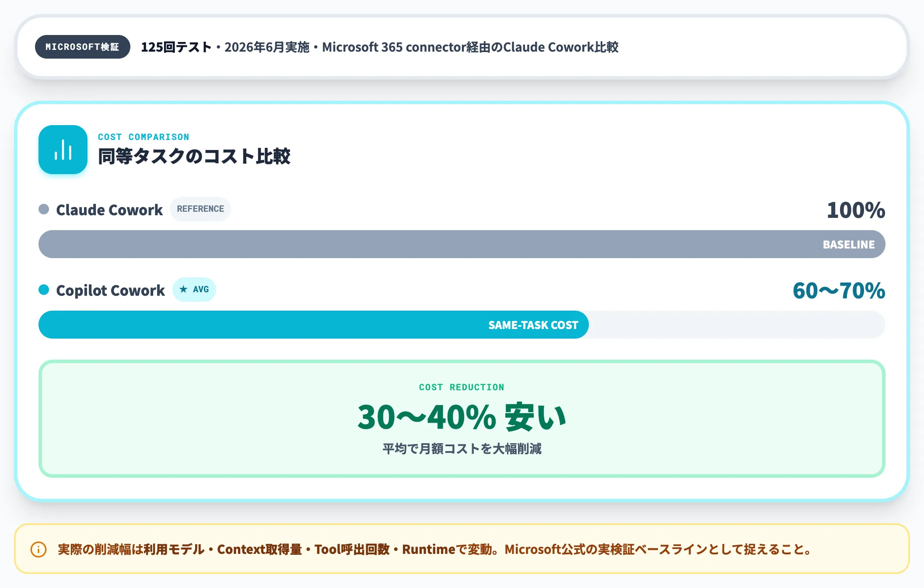Click the 'COST REDUCTION' label

point(462,387)
